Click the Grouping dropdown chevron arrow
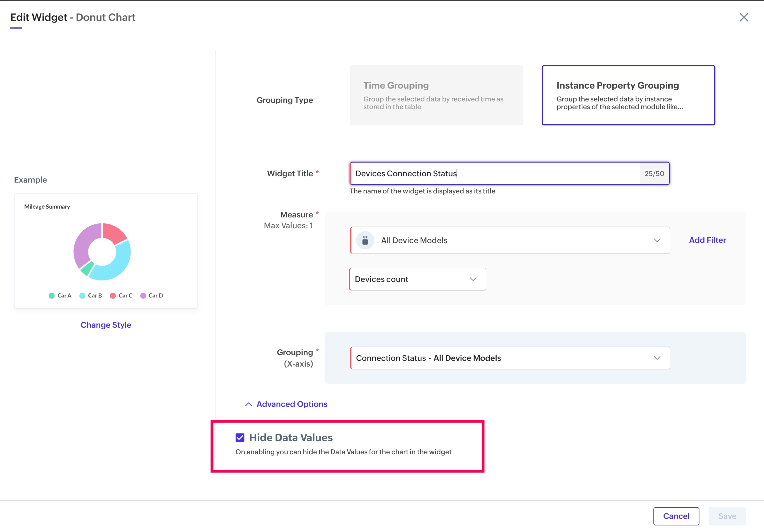This screenshot has height=532, width=764. (657, 358)
